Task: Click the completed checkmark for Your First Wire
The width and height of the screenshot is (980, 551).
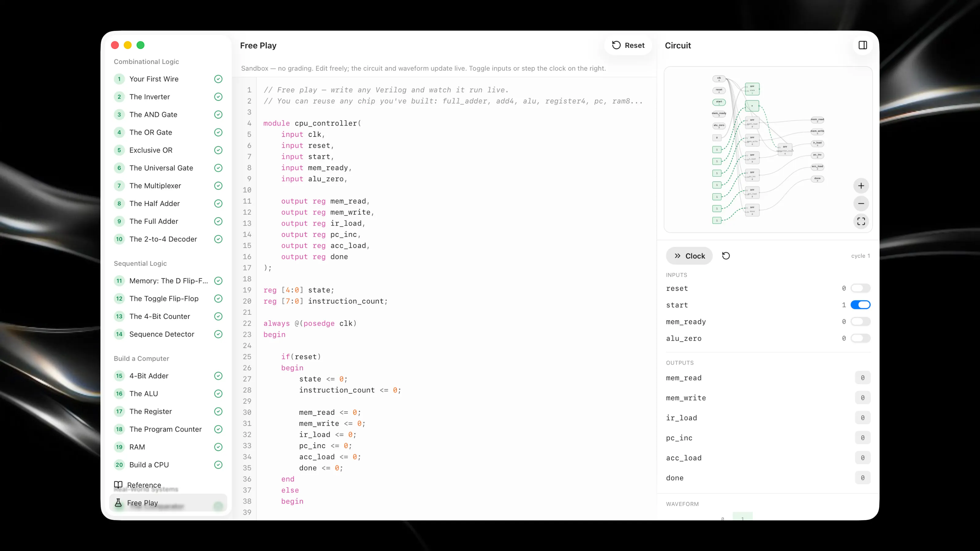Action: (218, 79)
